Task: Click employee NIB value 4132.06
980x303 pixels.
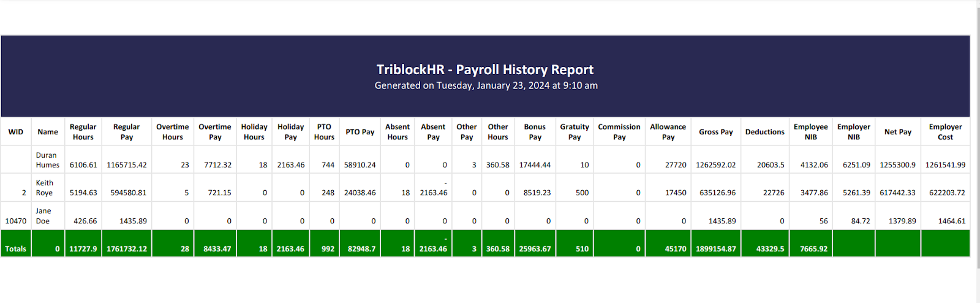Action: [x=814, y=165]
